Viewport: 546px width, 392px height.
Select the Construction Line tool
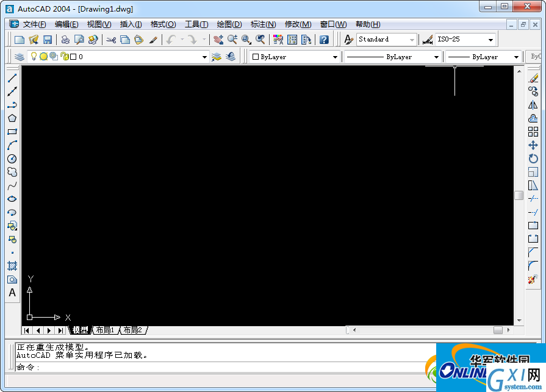pyautogui.click(x=12, y=91)
